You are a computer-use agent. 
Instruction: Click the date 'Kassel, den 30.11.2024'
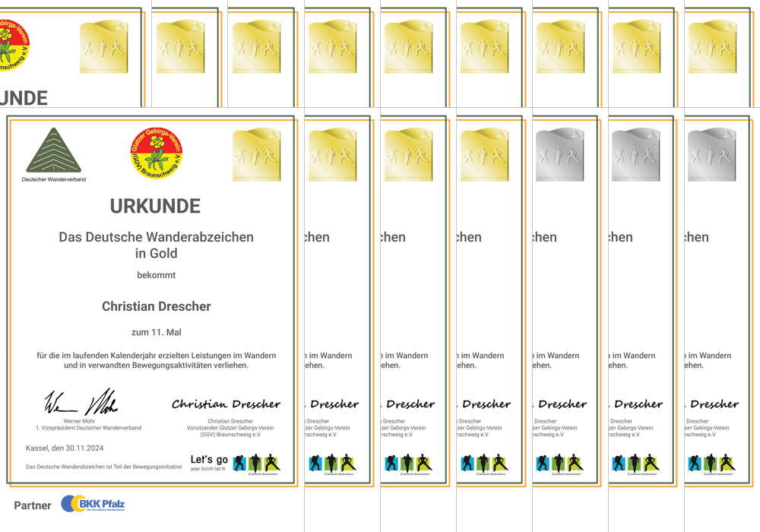[65, 448]
